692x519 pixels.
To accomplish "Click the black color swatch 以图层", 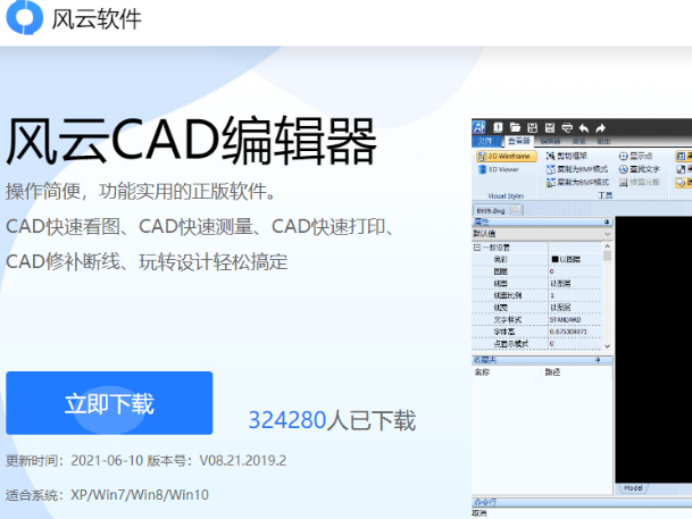I will 556,259.
